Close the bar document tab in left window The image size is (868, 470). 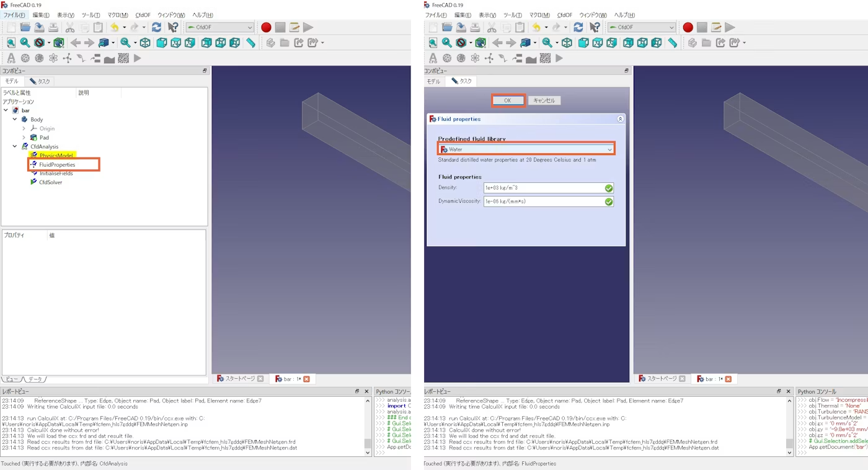[x=306, y=379]
